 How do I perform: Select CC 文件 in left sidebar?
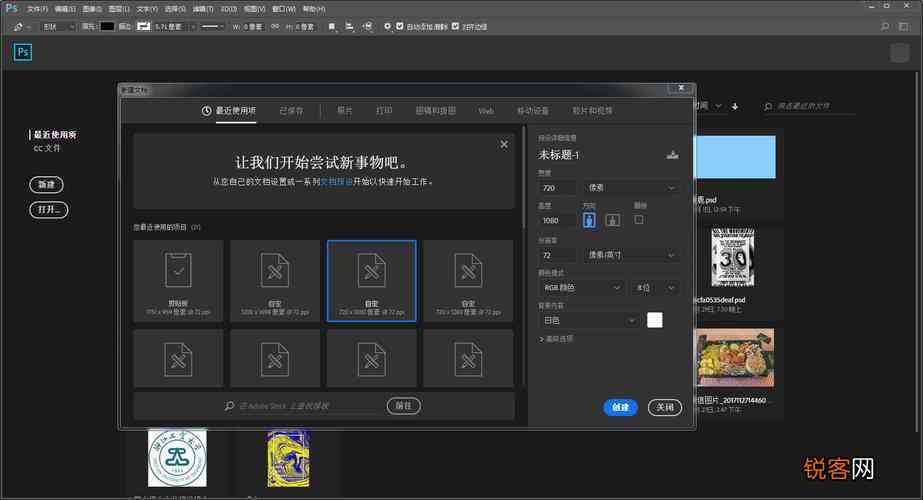(x=47, y=148)
